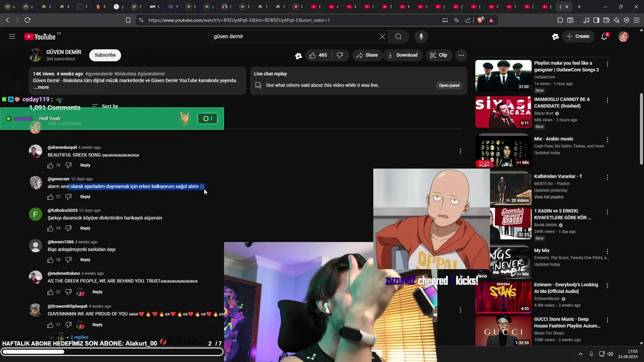The height and width of the screenshot is (362, 644).
Task: Open the system volume icon
Action: tap(610, 354)
